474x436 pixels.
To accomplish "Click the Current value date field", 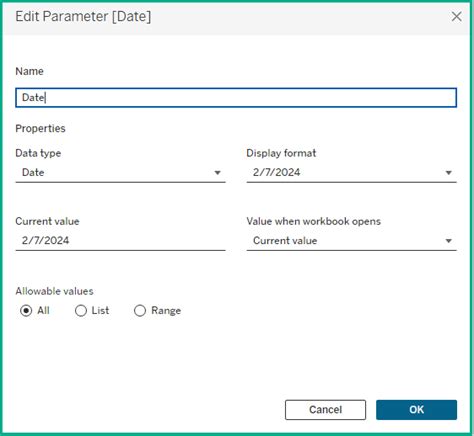I will [x=120, y=241].
